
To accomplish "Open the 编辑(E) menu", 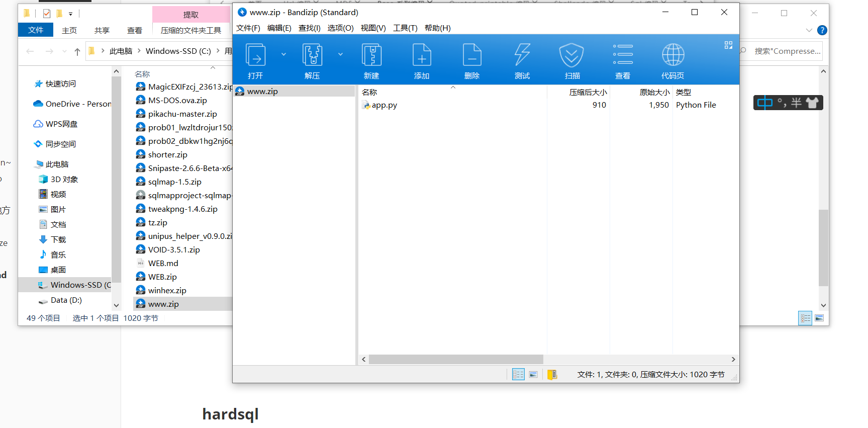I will pos(279,28).
